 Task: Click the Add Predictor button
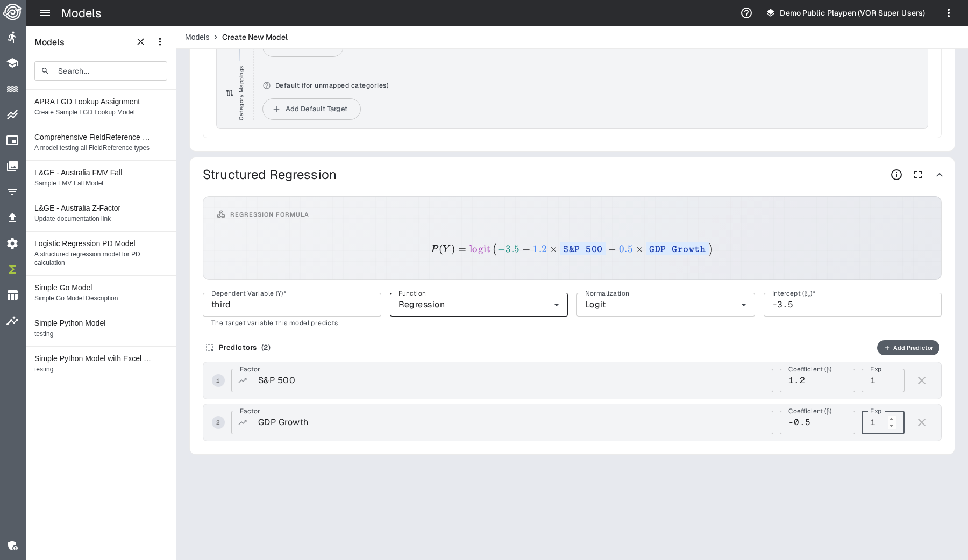pos(908,348)
